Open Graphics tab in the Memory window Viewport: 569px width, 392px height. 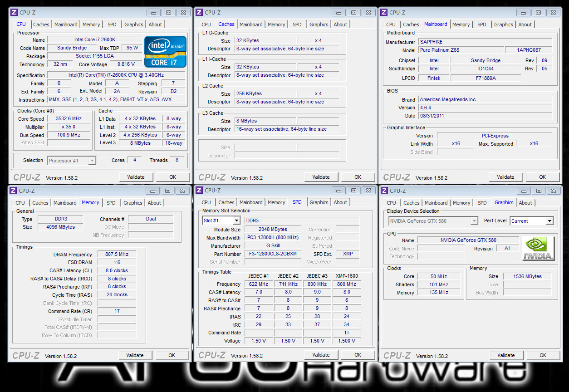pyautogui.click(x=133, y=203)
